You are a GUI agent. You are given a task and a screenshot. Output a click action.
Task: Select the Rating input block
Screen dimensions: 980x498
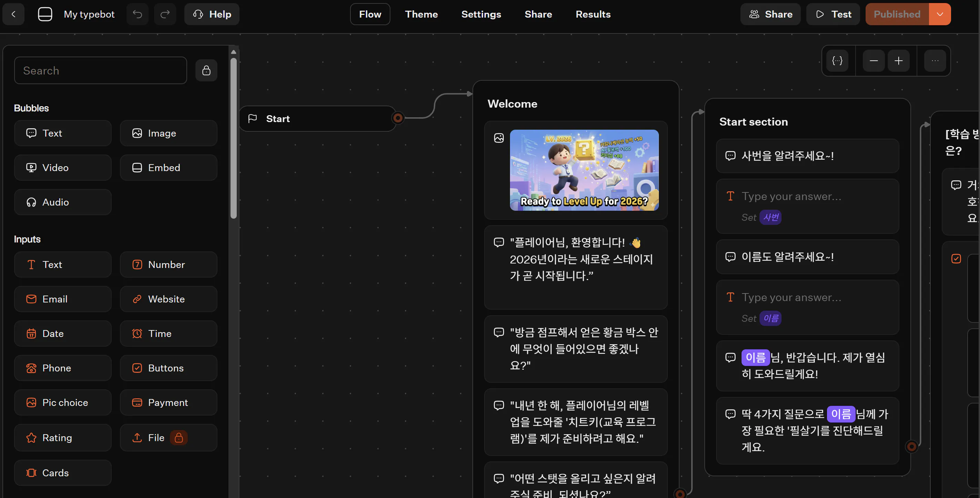[x=63, y=438]
